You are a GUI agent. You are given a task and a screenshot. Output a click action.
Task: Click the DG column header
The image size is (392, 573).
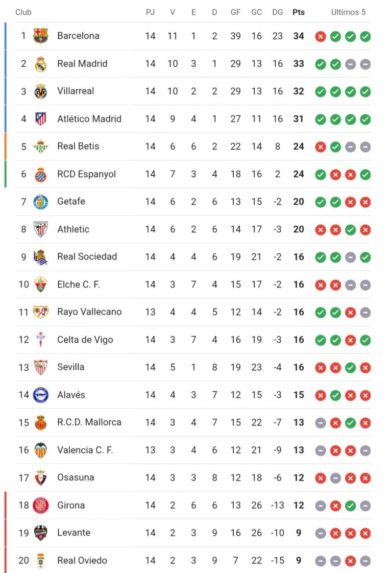click(x=278, y=12)
